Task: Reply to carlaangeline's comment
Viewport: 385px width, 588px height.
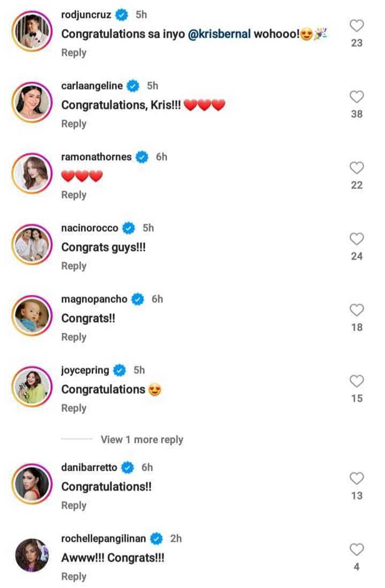Action: [74, 124]
